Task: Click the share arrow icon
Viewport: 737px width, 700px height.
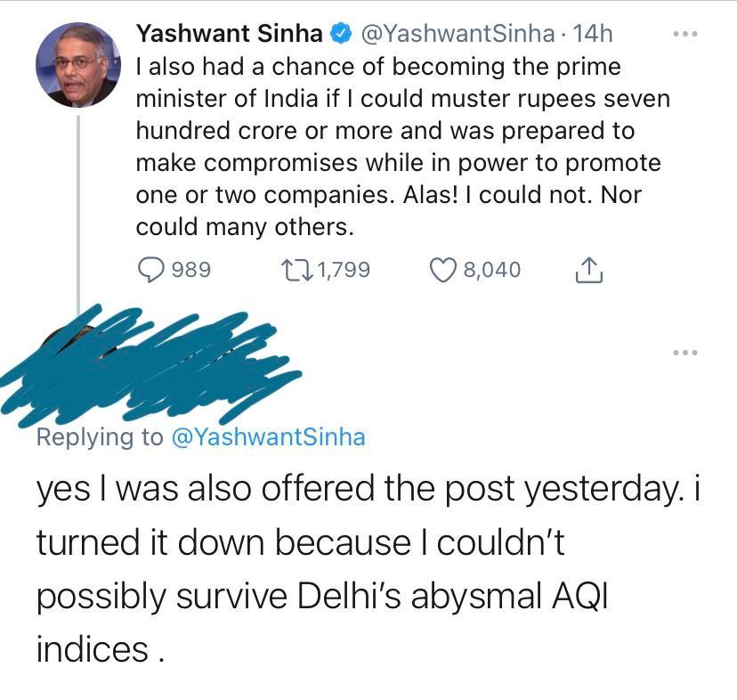Action: click(588, 269)
